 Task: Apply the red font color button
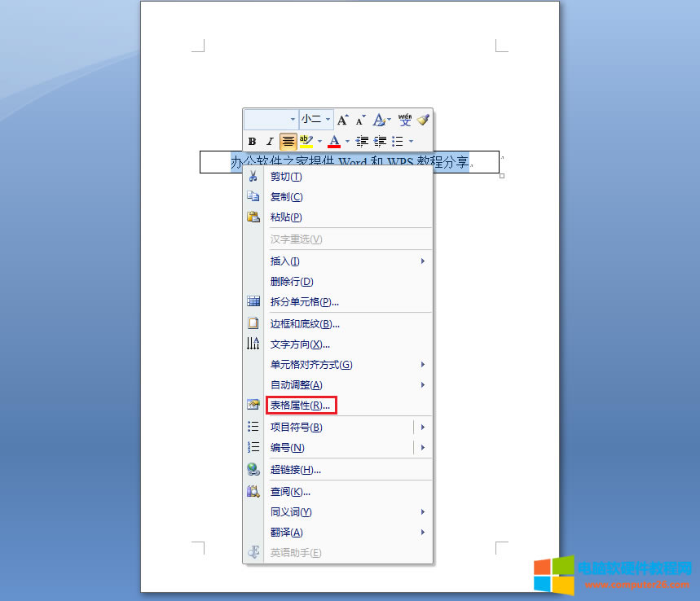tap(333, 142)
